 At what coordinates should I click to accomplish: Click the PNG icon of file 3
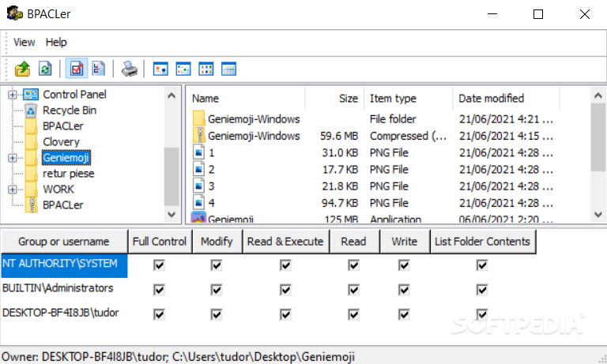coord(198,186)
